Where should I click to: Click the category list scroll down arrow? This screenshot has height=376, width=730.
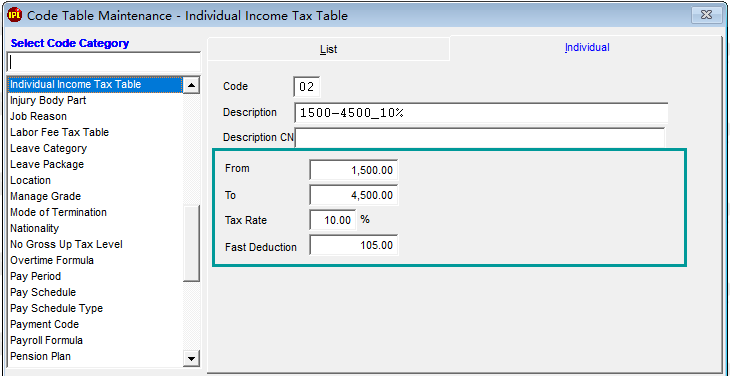191,358
